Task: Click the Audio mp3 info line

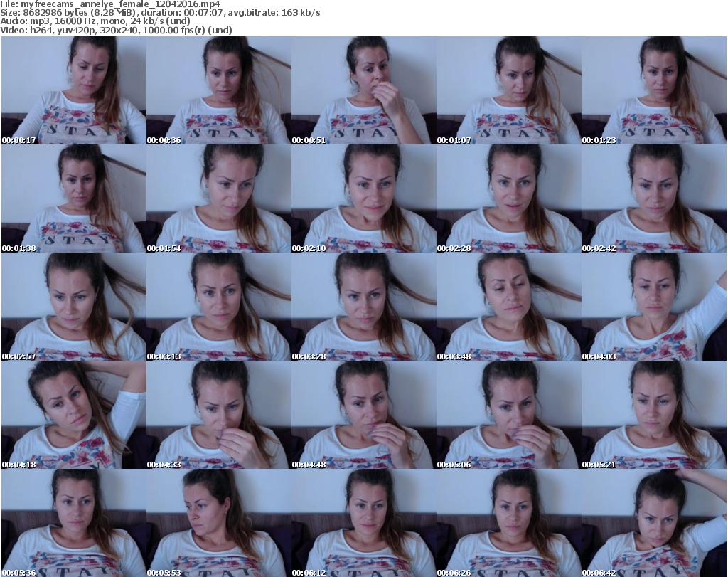Action: point(95,21)
